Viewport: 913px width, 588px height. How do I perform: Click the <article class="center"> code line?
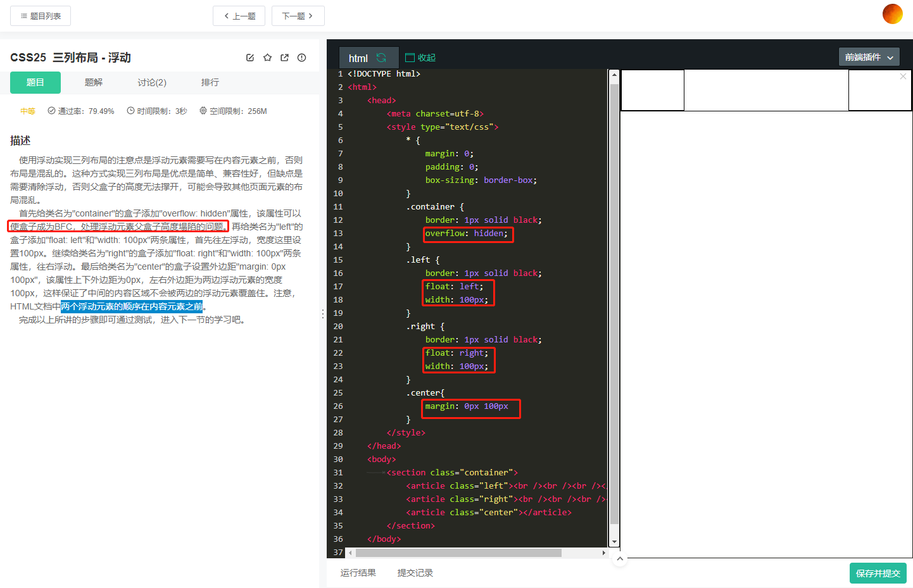[x=489, y=513]
